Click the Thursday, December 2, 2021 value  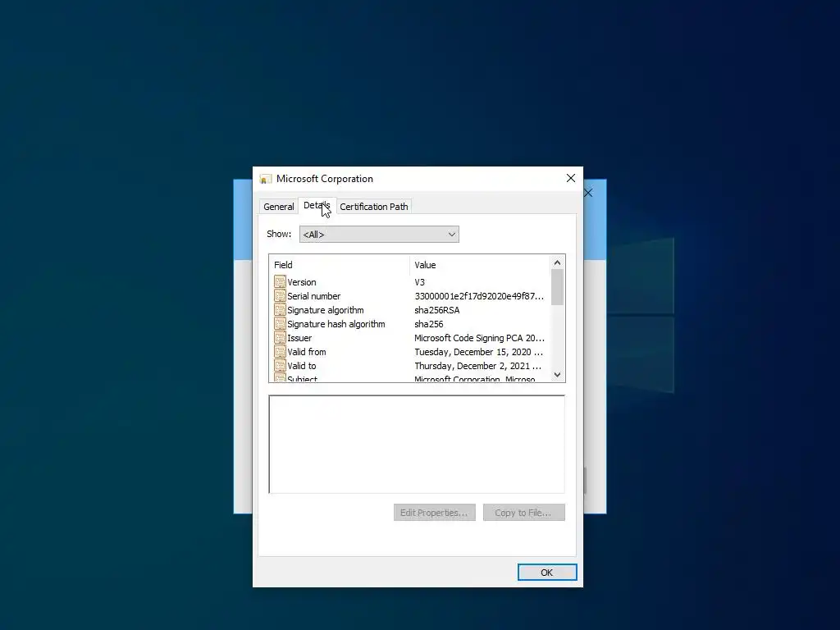477,366
